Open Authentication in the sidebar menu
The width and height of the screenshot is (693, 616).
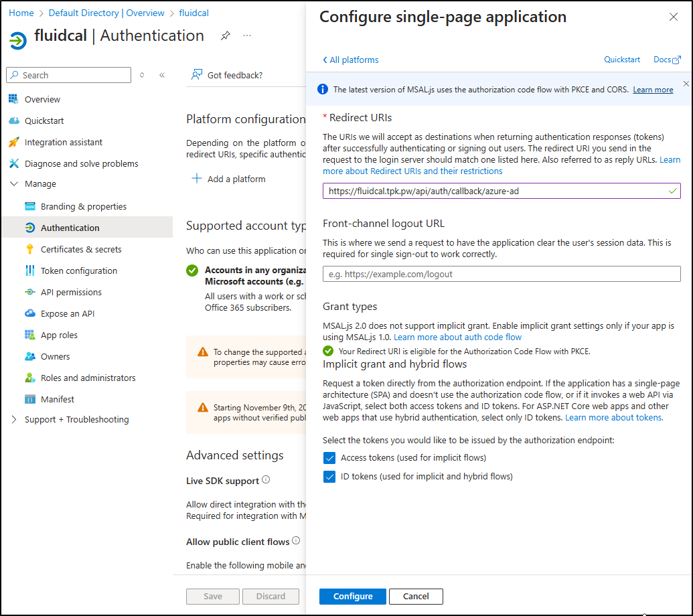coord(87,228)
